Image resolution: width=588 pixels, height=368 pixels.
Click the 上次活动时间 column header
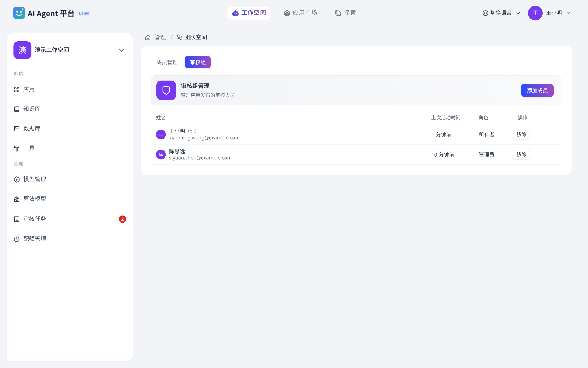446,118
